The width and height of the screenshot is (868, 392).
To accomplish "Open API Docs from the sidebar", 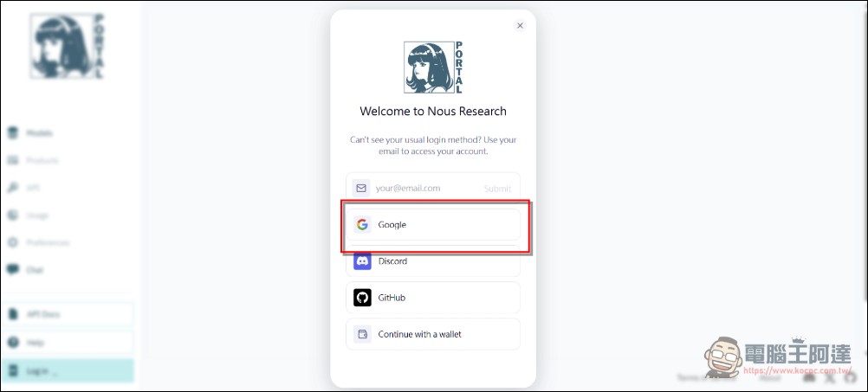I will click(x=43, y=314).
